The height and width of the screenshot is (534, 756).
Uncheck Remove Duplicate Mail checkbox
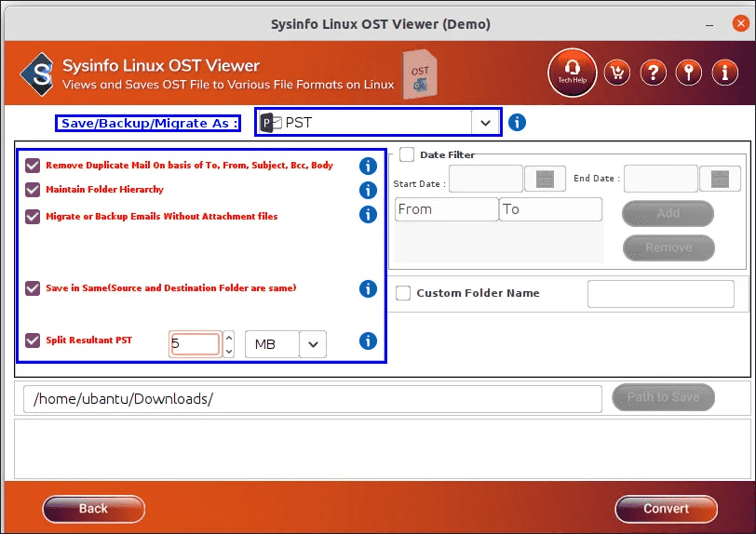[33, 166]
